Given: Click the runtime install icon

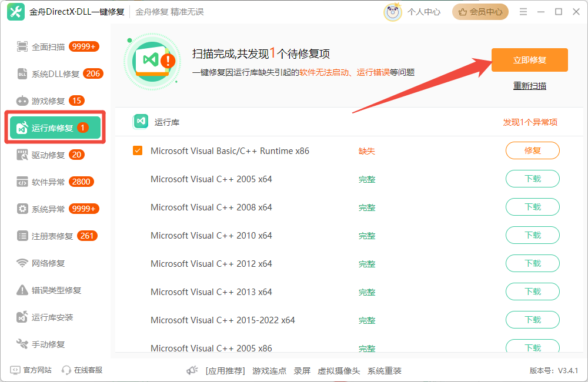Looking at the screenshot, I should coord(22,317).
